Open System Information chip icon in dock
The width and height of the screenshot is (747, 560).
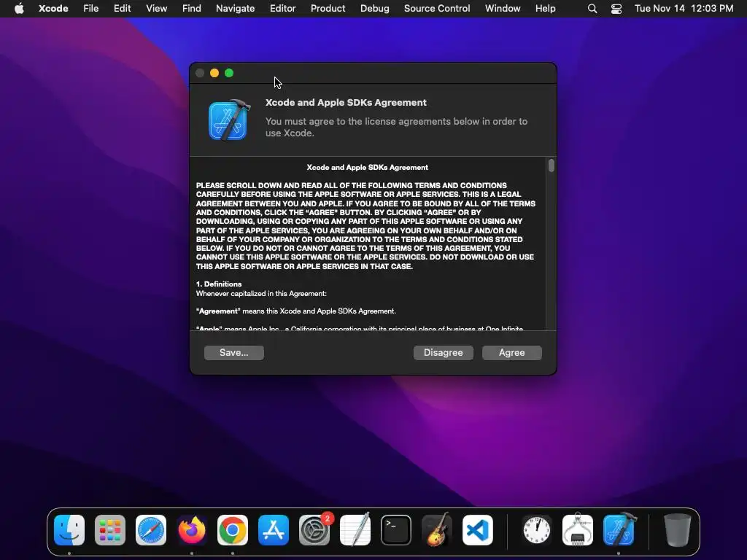coord(578,530)
